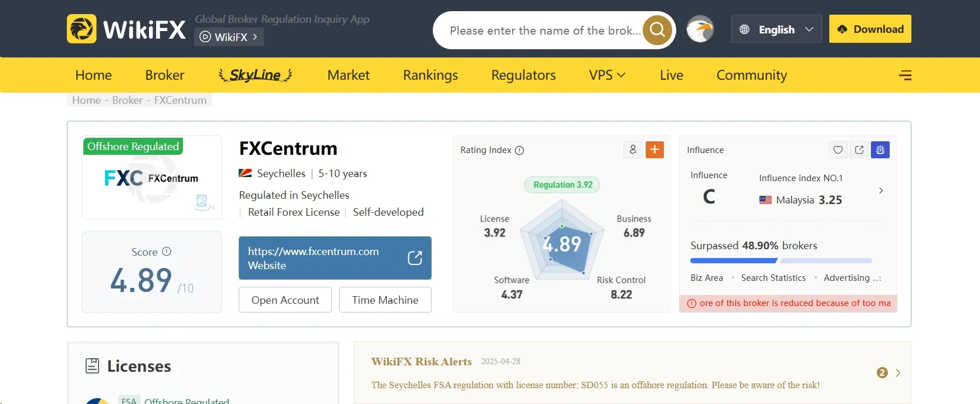Favorite broker with the heart icon
This screenshot has height=404, width=980.
pos(838,150)
